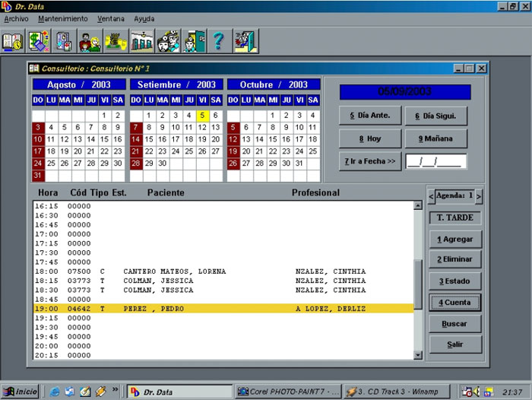Screen dimensions: 532x400
Task: Open the Archivo menu
Action: [x=16, y=19]
